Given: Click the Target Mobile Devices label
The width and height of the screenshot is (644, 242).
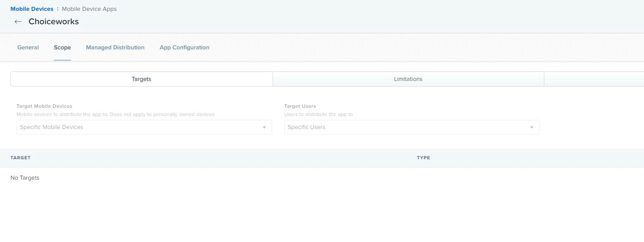Looking at the screenshot, I should coord(44,106).
